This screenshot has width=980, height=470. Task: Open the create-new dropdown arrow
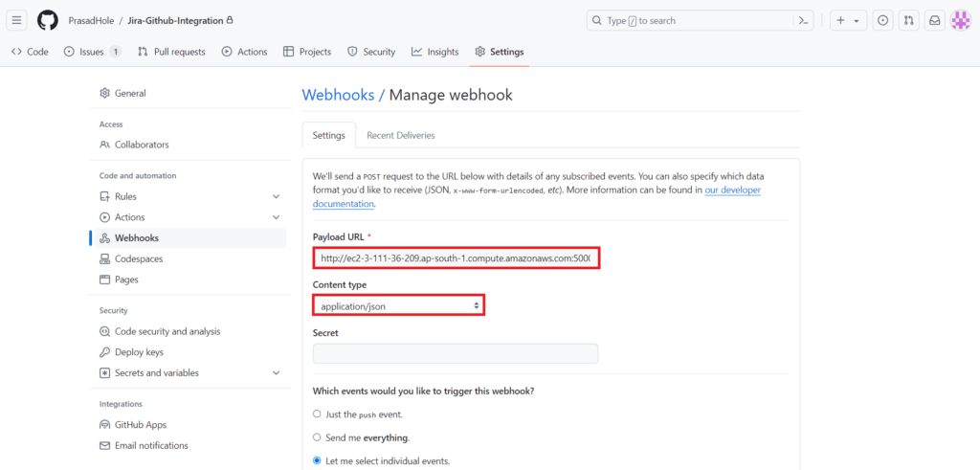[x=857, y=21]
